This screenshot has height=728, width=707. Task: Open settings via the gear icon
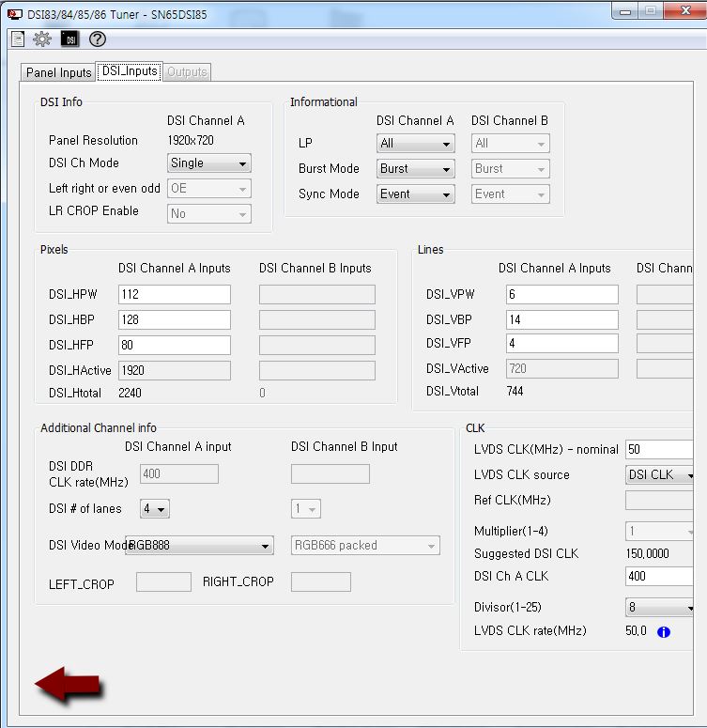(41, 39)
